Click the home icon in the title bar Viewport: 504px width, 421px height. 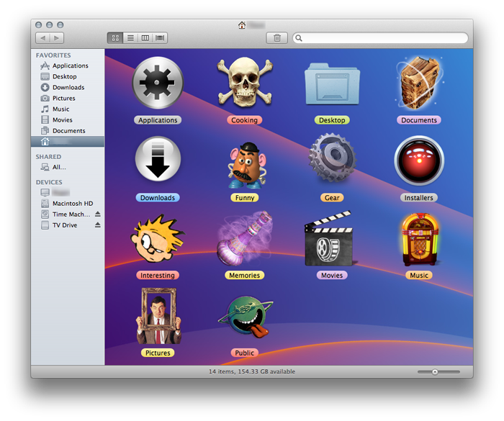coord(242,25)
